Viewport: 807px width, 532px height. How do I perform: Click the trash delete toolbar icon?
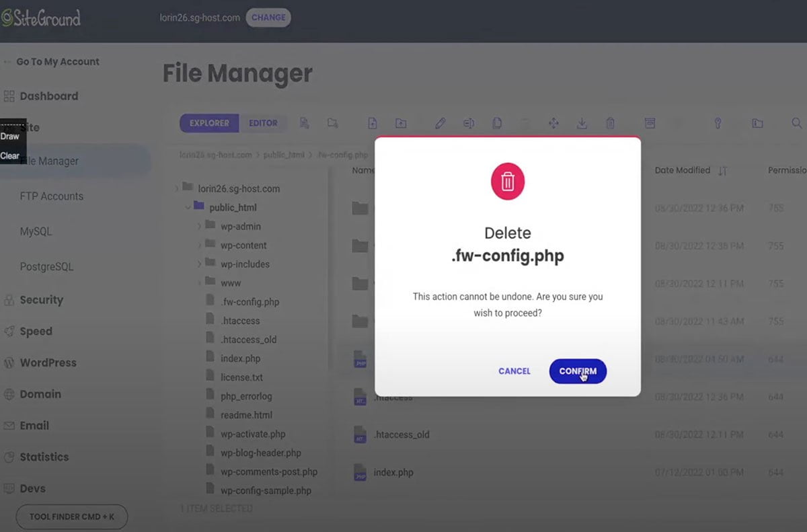coord(611,123)
